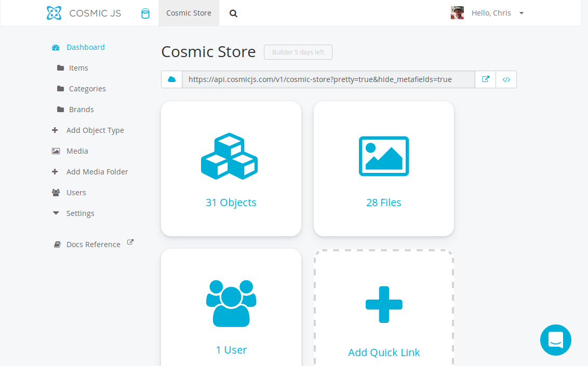Click the Brands folder icon
The image size is (588, 366).
(x=60, y=110)
